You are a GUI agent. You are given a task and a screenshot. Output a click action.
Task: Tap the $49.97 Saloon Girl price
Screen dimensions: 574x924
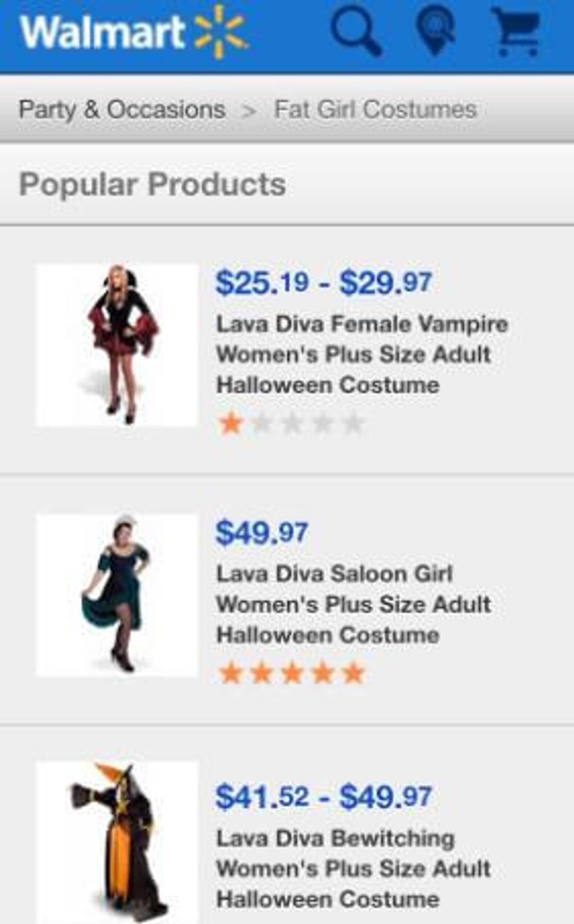(261, 533)
